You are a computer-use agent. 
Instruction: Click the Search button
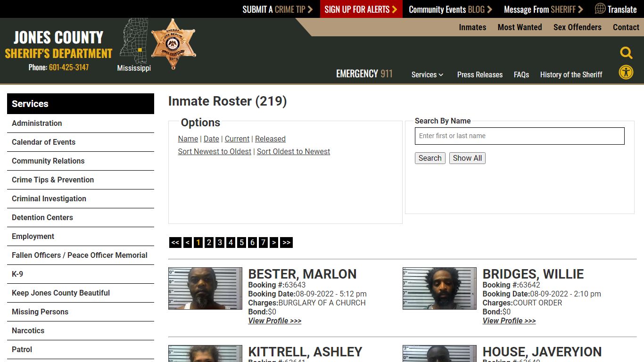pyautogui.click(x=430, y=158)
